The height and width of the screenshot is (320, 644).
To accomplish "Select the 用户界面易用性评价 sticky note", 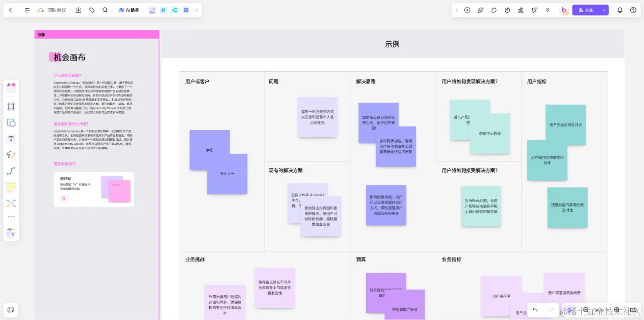I will point(565,125).
